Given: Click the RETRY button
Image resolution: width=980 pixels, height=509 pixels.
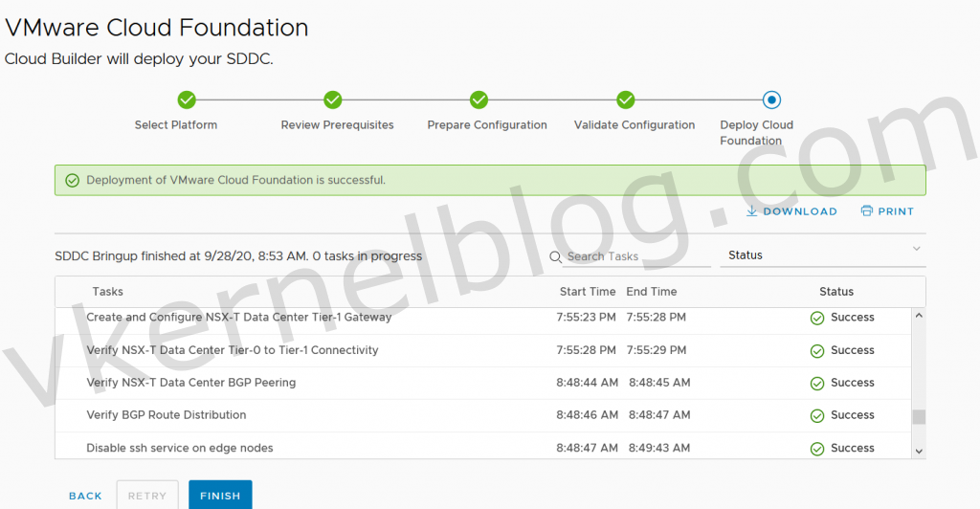Looking at the screenshot, I should click(147, 496).
